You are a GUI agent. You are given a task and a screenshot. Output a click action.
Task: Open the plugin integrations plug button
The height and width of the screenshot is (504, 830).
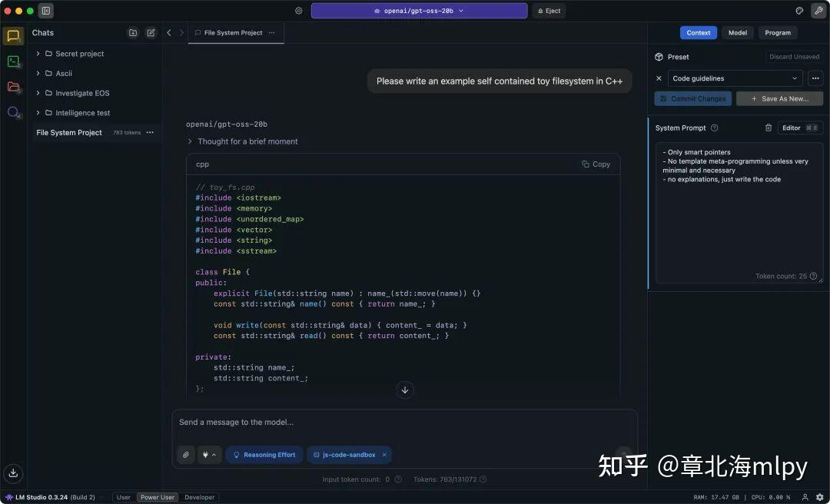pos(210,455)
